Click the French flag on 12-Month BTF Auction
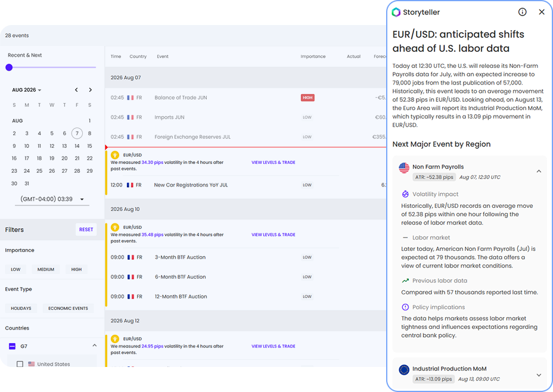The image size is (553, 392). (x=131, y=297)
